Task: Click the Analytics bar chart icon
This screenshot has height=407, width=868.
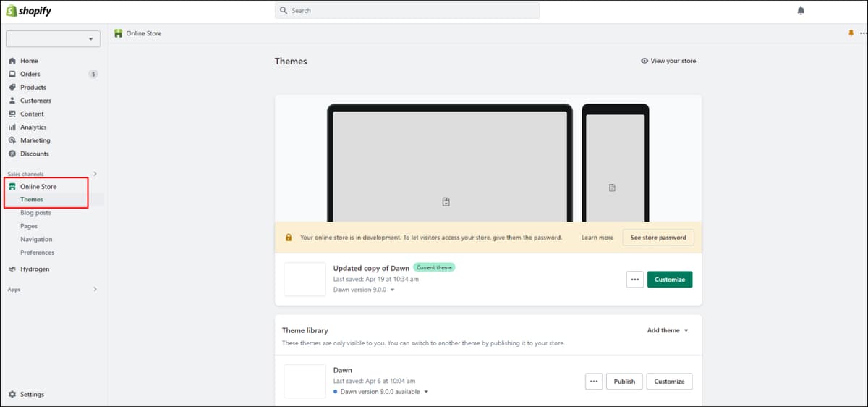Action: coord(12,127)
